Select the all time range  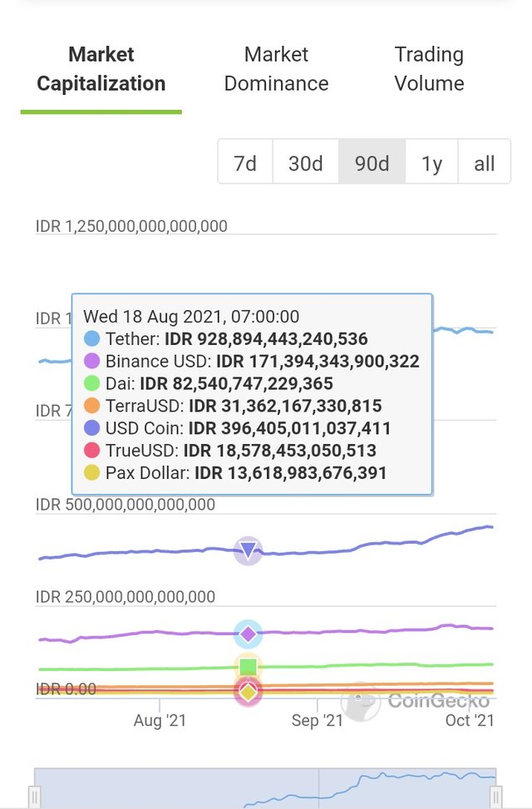(x=484, y=163)
